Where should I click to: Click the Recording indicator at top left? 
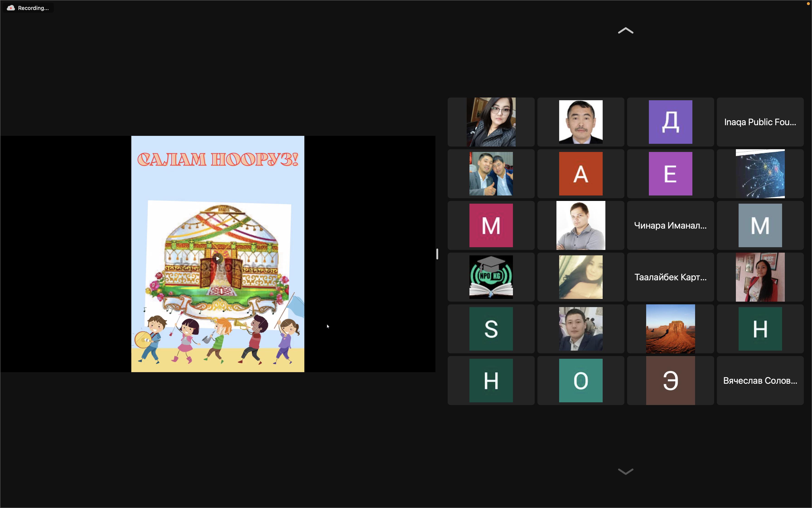point(28,8)
